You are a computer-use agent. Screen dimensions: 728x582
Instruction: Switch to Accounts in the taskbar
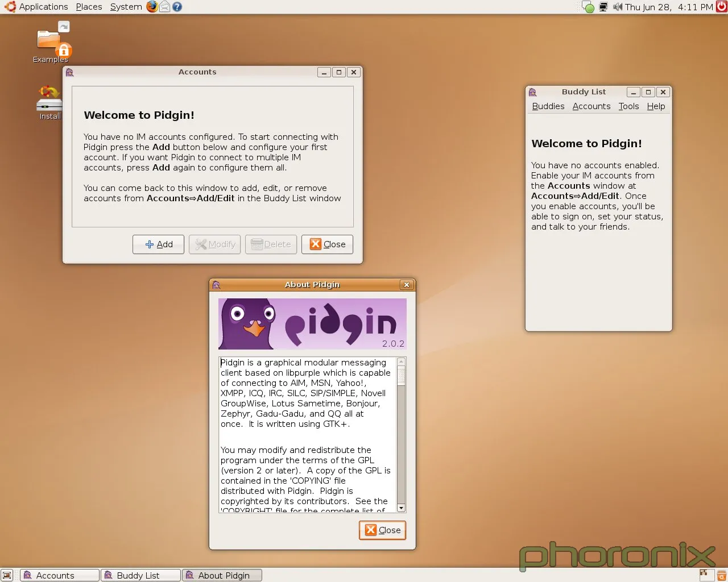pyautogui.click(x=59, y=575)
